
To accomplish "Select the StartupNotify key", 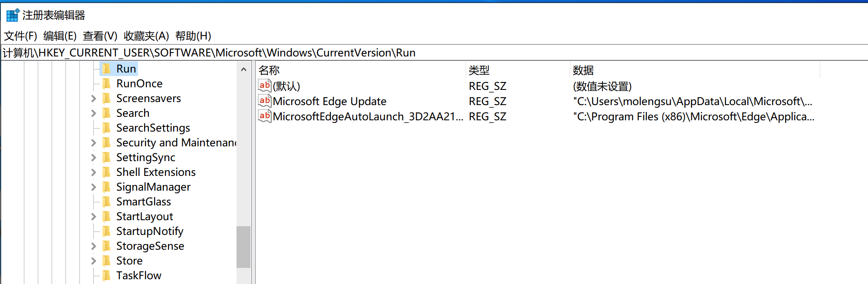I will point(149,231).
